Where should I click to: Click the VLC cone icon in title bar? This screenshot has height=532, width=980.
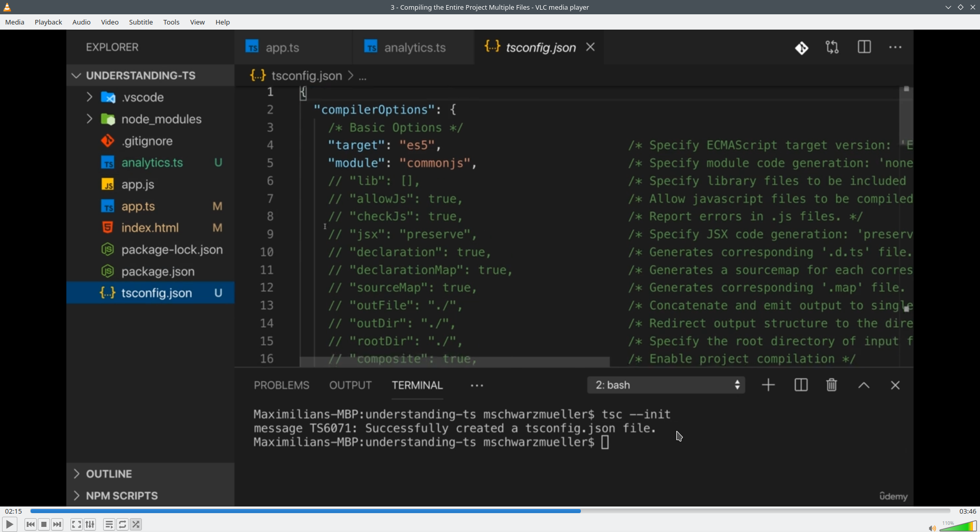8,7
